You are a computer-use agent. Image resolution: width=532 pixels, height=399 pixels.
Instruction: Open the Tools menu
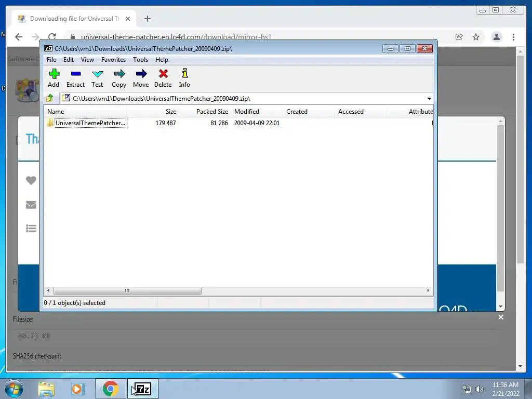click(x=140, y=60)
